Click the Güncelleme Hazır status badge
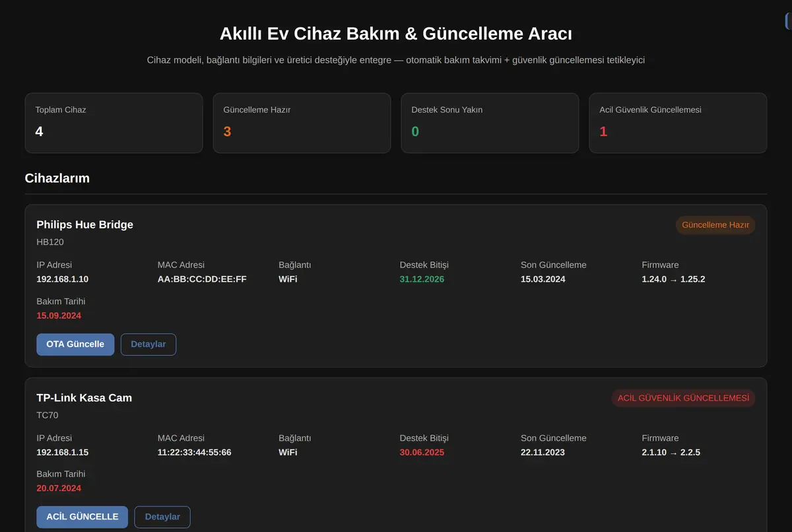This screenshot has height=532, width=792. (x=715, y=225)
